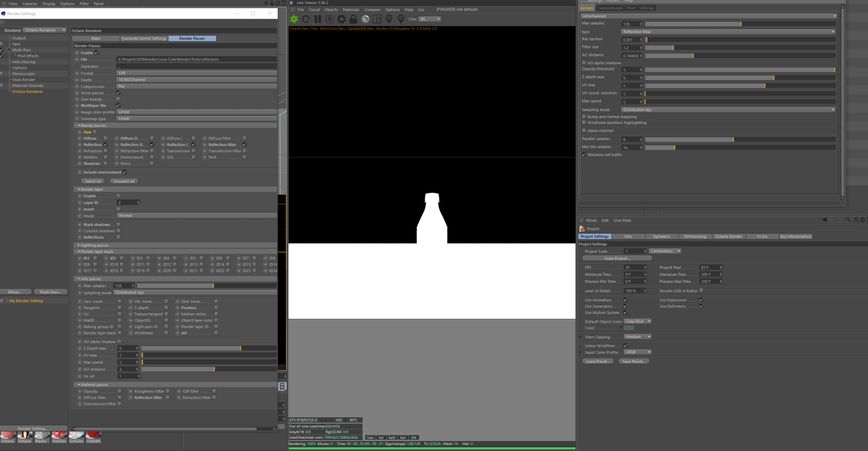
Task: Enable the Alpha channel checkbox in Kernels
Action: [584, 130]
